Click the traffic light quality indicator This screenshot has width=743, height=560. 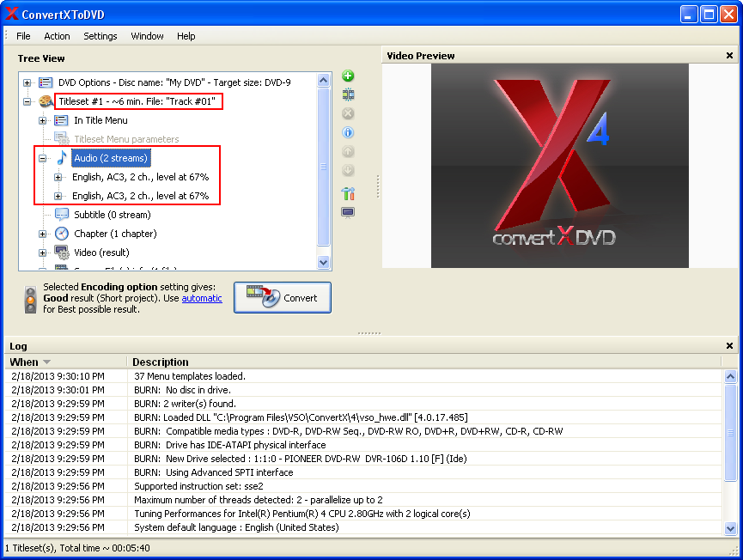coord(30,300)
